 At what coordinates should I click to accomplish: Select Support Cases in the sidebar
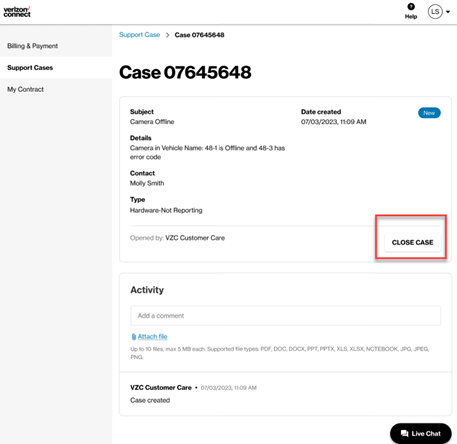click(x=30, y=68)
